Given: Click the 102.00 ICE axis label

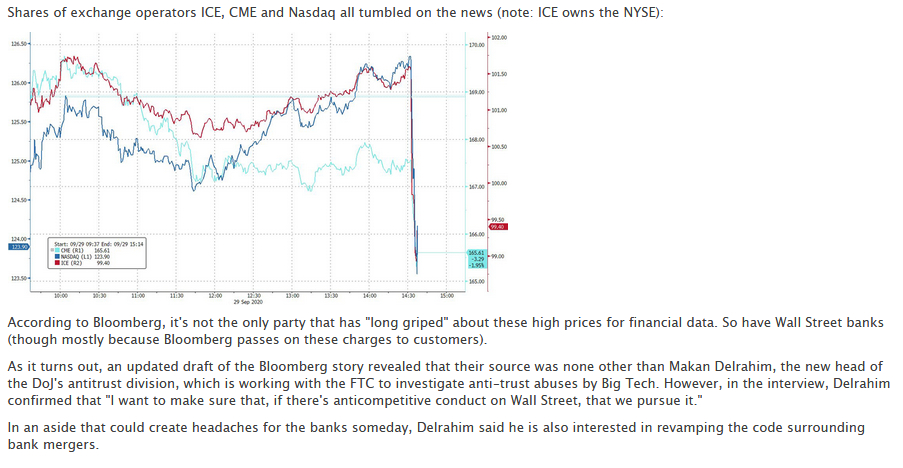Looking at the screenshot, I should (499, 37).
